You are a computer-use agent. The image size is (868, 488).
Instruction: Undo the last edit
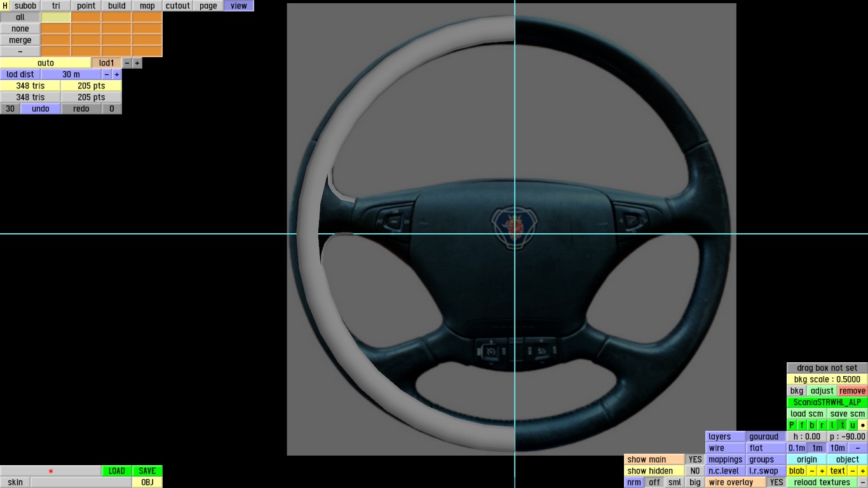click(x=41, y=109)
